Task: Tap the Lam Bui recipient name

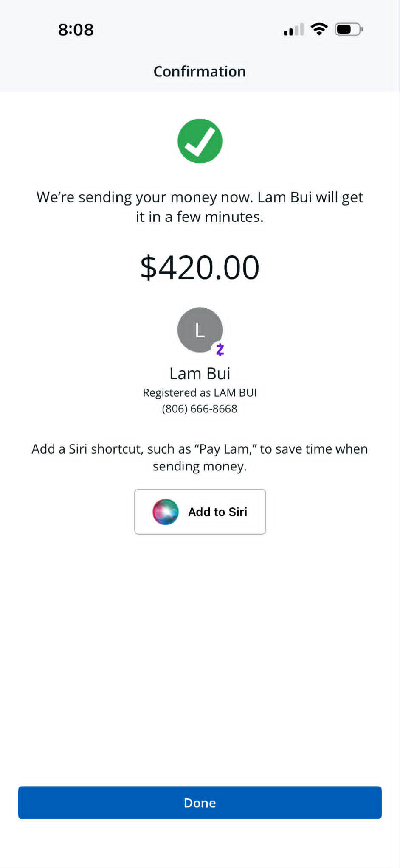Action: click(200, 373)
